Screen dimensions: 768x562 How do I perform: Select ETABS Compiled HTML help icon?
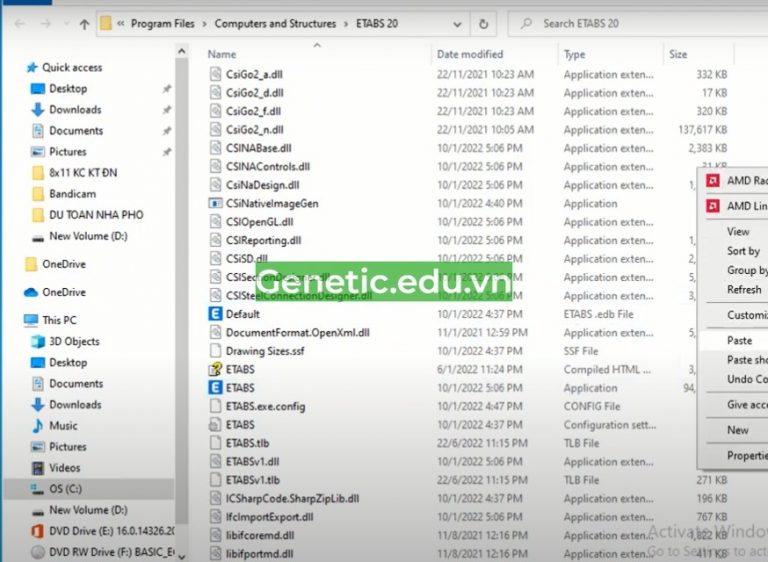click(x=215, y=369)
